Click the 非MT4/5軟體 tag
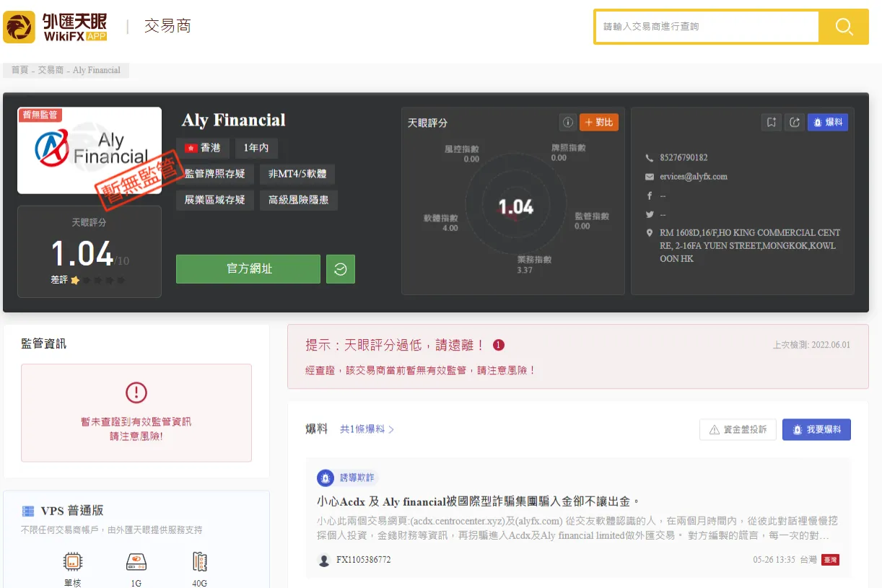The height and width of the screenshot is (588, 882). (x=297, y=174)
